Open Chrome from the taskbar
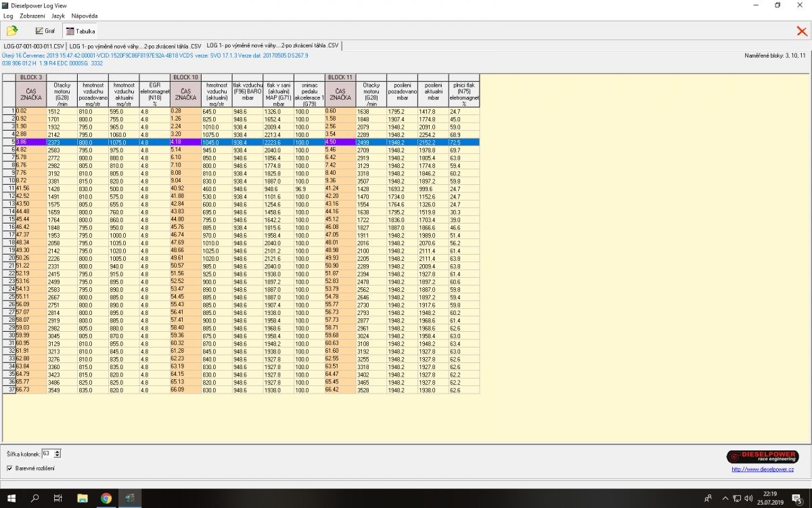 (106, 499)
